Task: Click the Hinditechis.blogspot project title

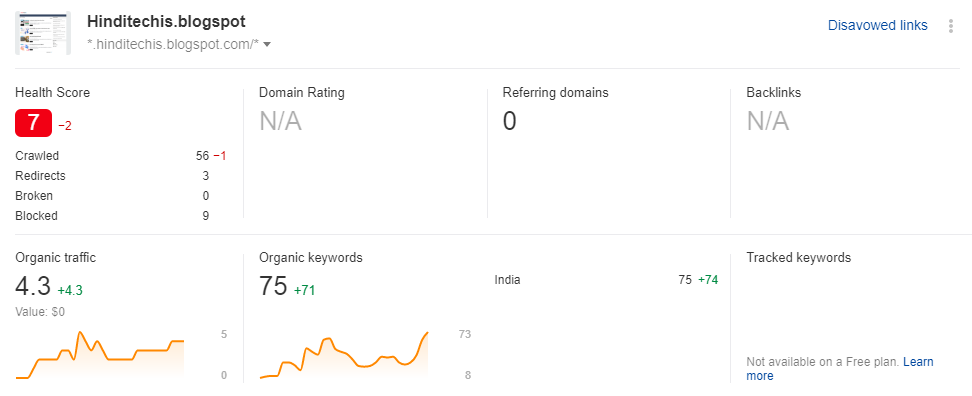Action: 166,22
